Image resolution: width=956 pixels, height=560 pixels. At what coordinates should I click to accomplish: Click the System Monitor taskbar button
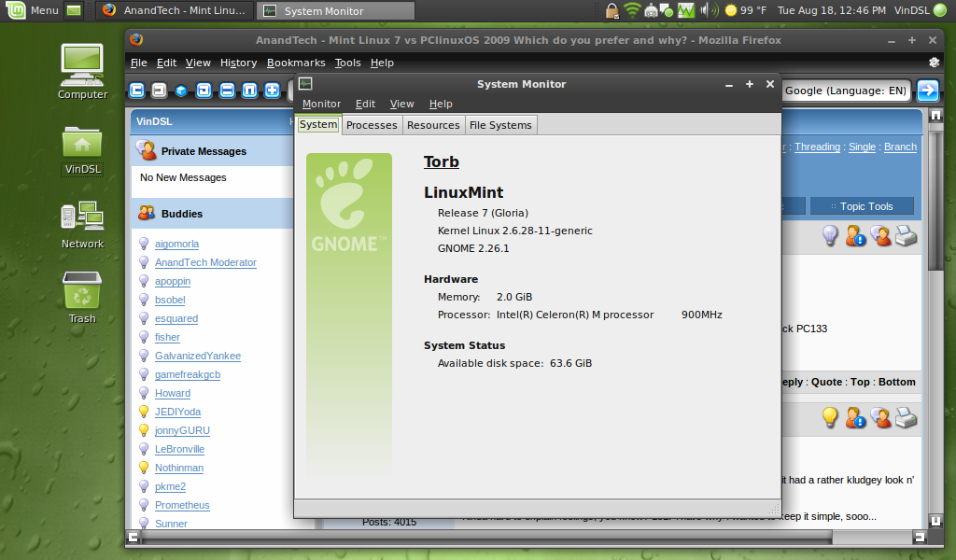pos(335,10)
